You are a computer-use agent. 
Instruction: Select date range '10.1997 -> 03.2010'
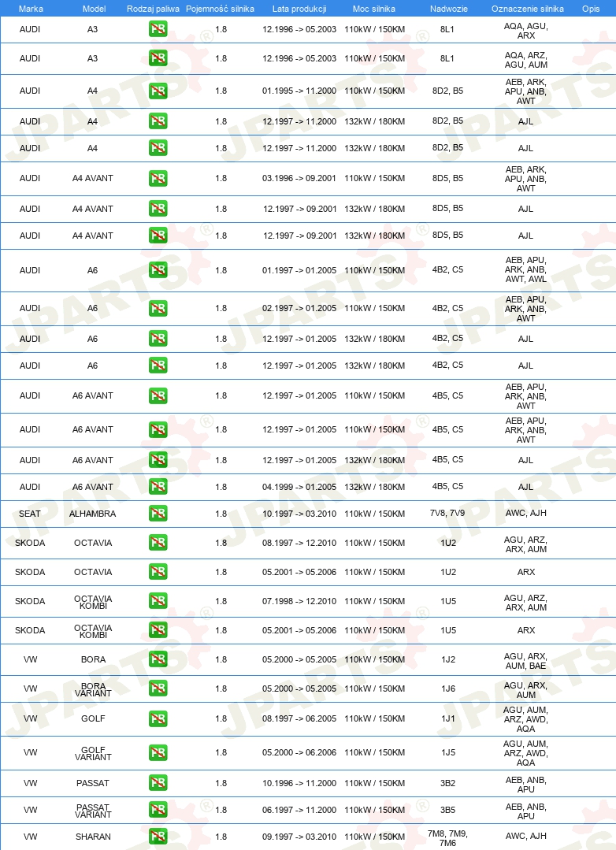[299, 514]
